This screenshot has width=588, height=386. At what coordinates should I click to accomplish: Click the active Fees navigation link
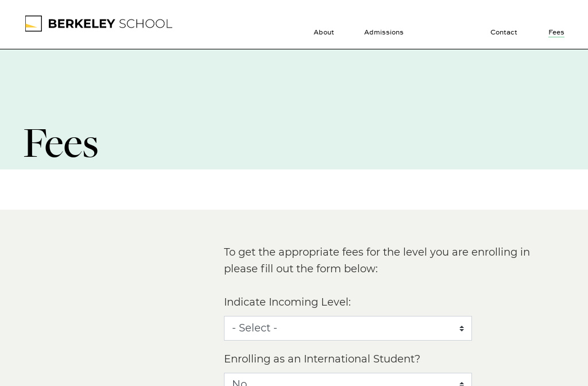[556, 32]
